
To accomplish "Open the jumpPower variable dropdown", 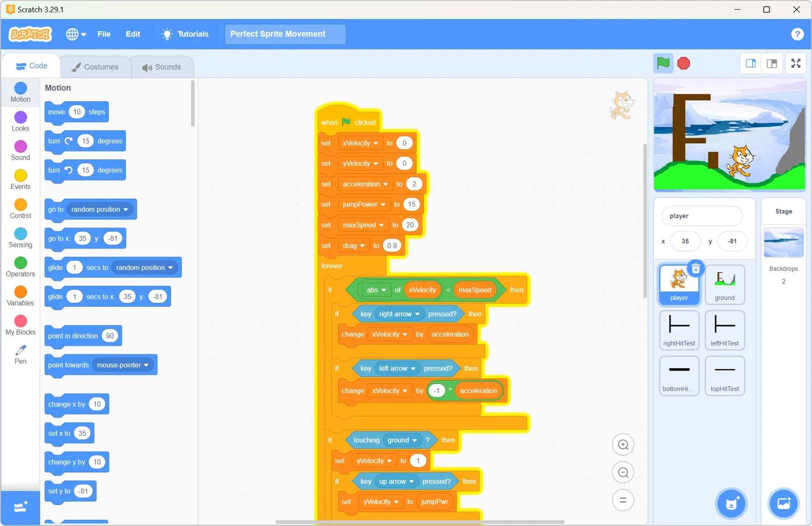I will 364,205.
